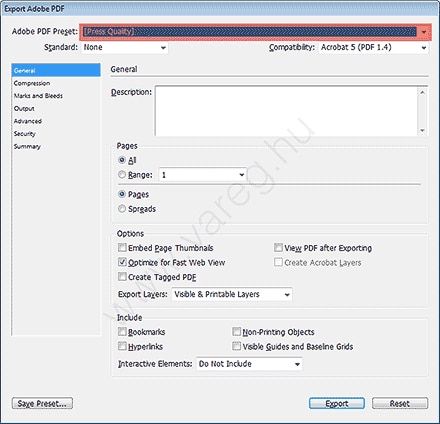Open the Adobe PDF Preset dropdown

tap(255, 32)
